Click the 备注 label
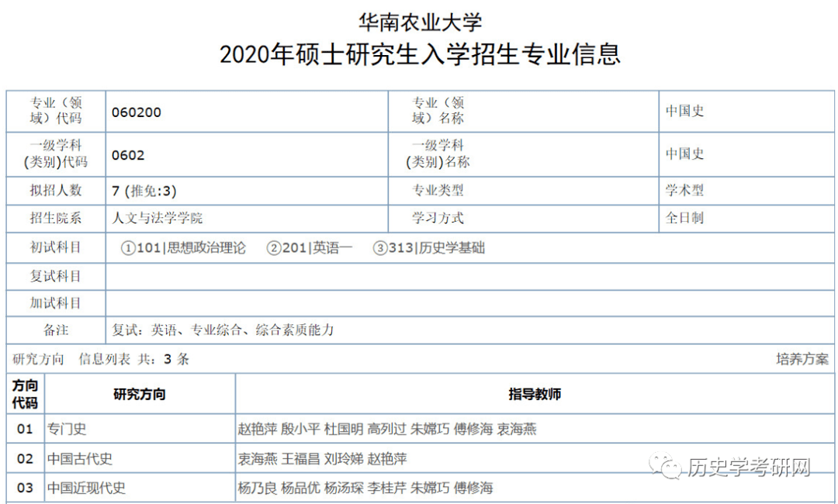The image size is (838, 504). click(56, 330)
